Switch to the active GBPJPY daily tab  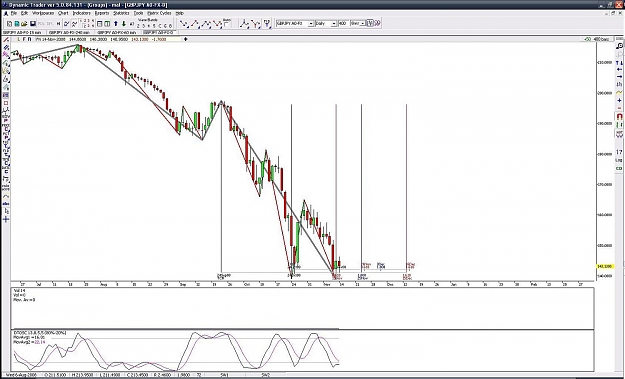tap(159, 33)
